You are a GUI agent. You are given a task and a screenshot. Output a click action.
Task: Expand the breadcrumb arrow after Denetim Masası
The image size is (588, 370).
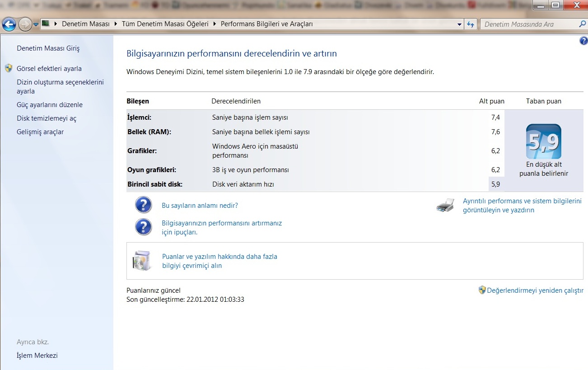click(x=116, y=24)
